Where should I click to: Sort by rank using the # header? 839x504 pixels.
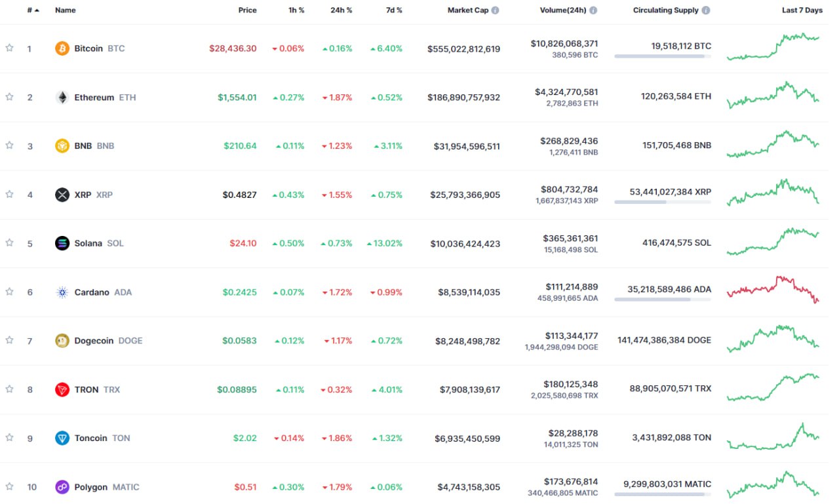pyautogui.click(x=30, y=10)
